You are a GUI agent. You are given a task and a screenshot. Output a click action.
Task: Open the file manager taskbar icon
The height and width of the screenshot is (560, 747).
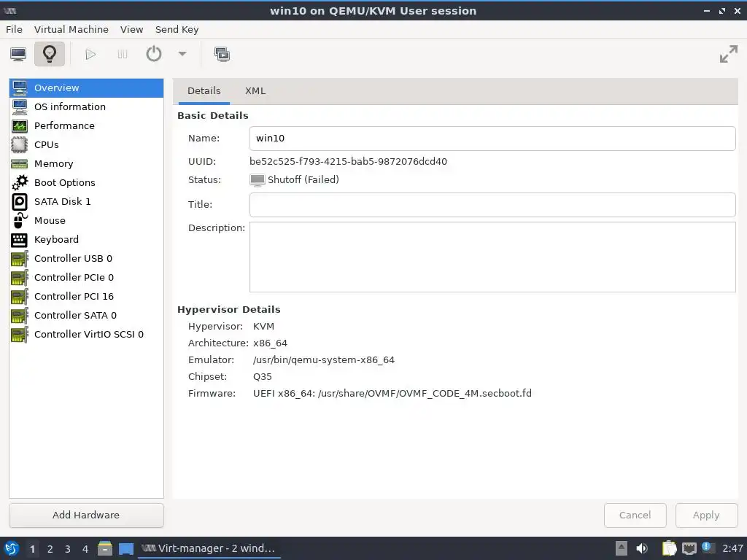(x=105, y=548)
